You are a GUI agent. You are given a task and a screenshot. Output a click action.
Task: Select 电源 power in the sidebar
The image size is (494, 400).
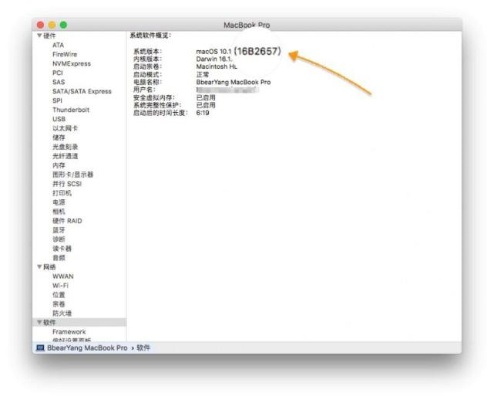59,202
